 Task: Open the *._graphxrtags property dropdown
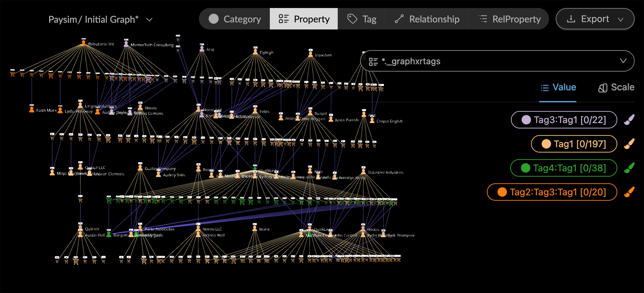point(497,61)
